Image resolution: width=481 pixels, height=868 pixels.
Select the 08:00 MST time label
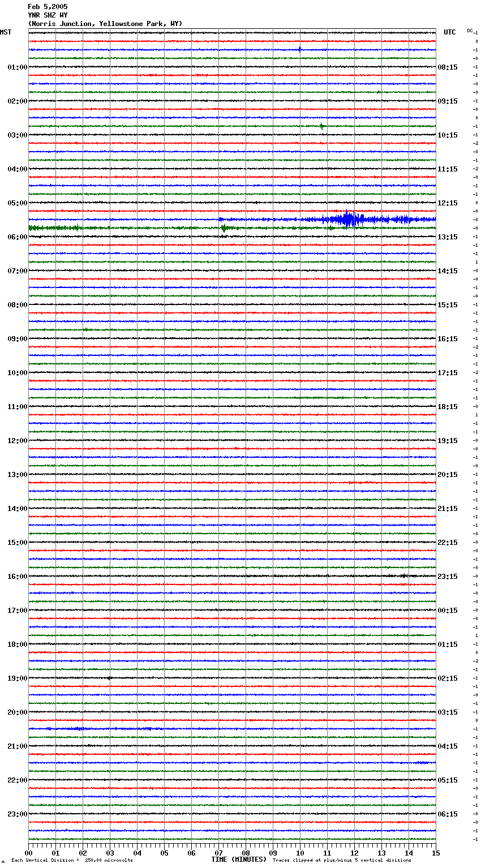click(x=18, y=305)
